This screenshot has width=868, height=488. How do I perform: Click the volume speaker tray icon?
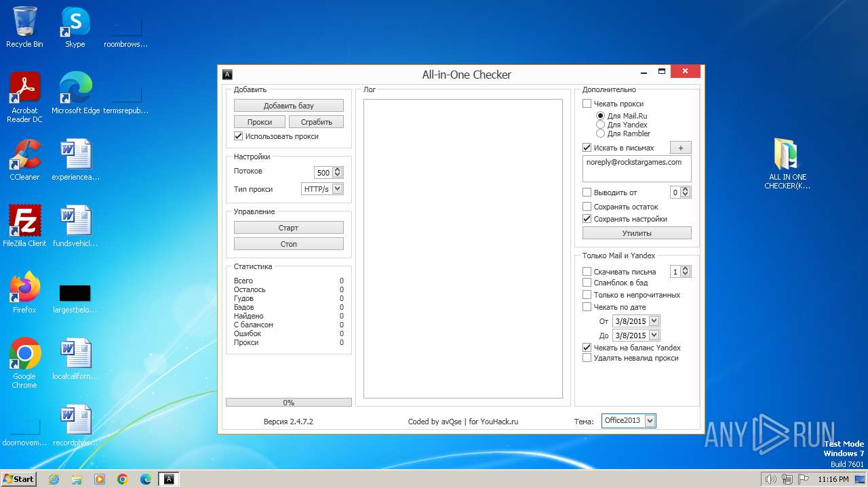(x=771, y=479)
